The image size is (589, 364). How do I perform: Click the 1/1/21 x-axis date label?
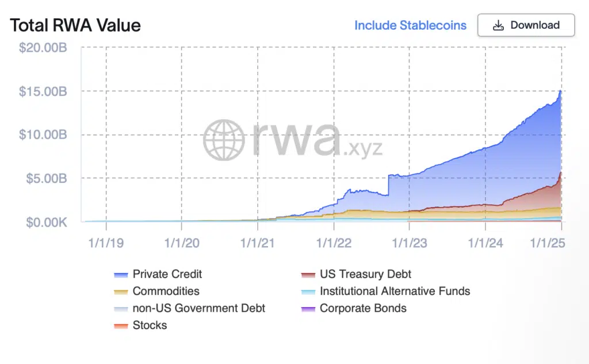[x=257, y=243]
